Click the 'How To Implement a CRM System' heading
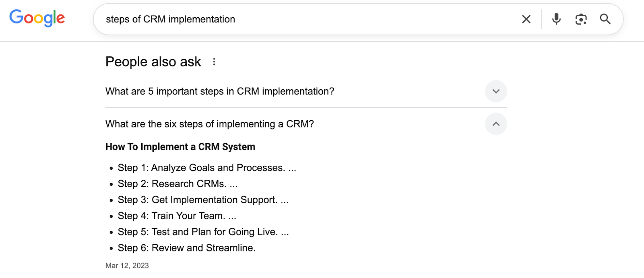This screenshot has width=644, height=278. pyautogui.click(x=180, y=147)
